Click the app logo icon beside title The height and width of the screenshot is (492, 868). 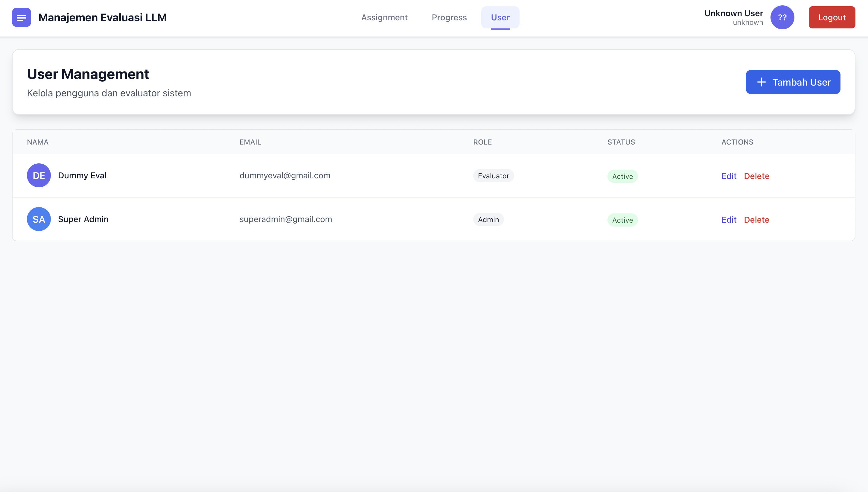tap(21, 17)
